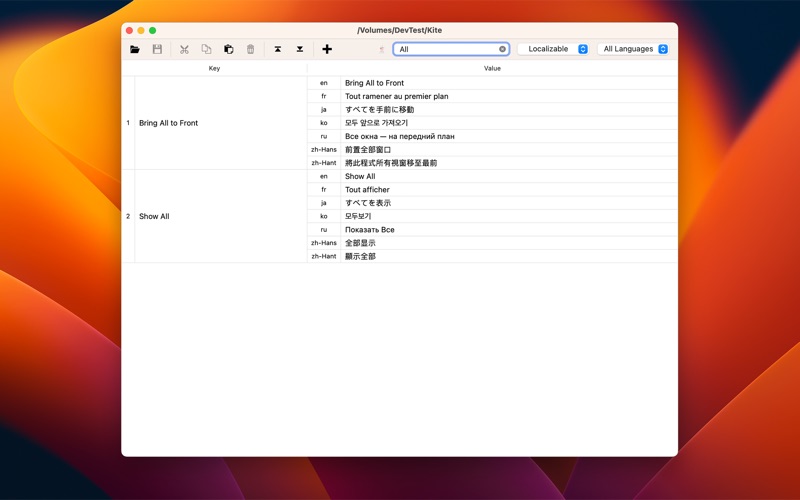Click the paste clipboard icon
This screenshot has height=500, width=800.
coord(229,49)
